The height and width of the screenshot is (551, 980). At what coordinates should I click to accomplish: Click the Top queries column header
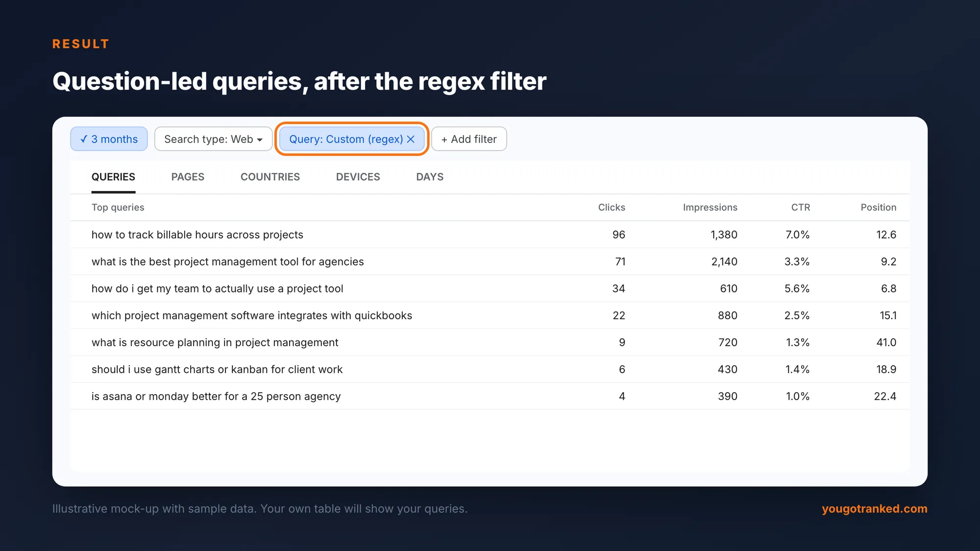118,207
